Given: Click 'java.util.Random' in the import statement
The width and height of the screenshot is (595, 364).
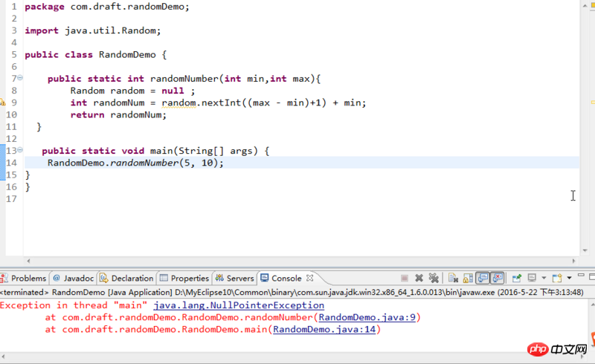Looking at the screenshot, I should click(110, 30).
